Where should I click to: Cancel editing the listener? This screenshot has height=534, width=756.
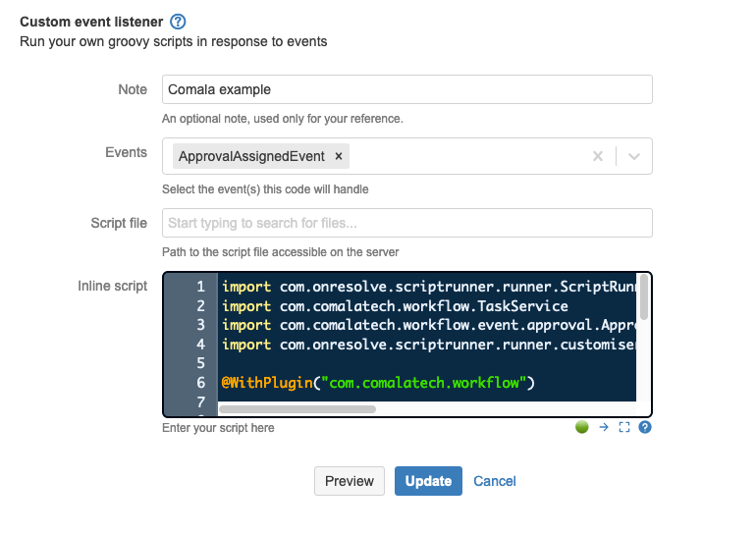tap(495, 481)
